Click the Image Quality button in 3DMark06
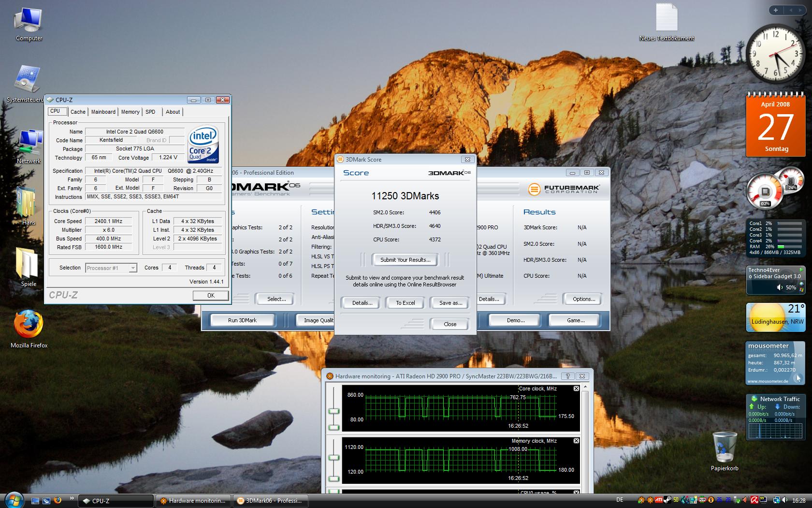This screenshot has height=508, width=812. click(x=314, y=320)
